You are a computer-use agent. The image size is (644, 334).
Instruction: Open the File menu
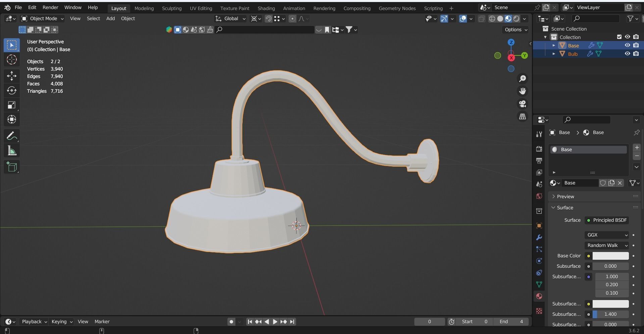pyautogui.click(x=18, y=7)
